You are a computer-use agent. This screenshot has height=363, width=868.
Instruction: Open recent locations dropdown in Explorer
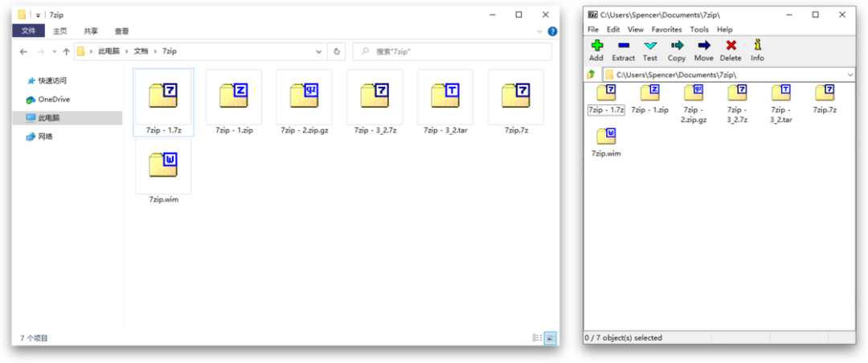54,51
